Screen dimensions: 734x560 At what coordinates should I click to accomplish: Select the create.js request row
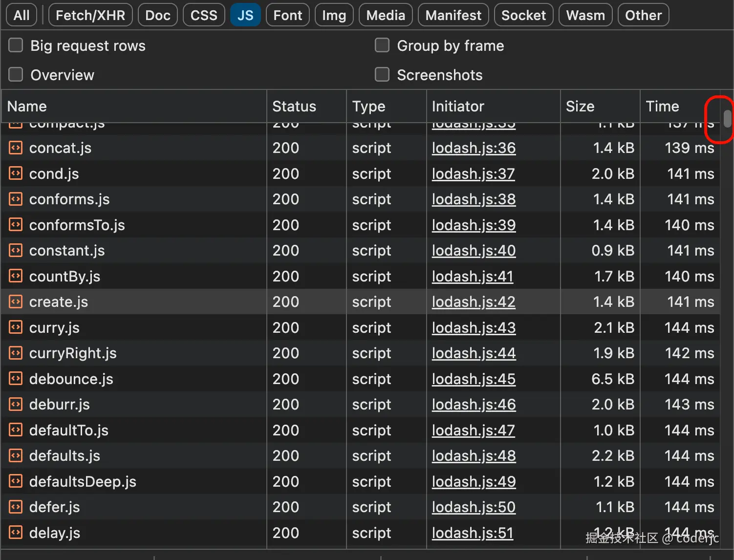[x=147, y=302]
